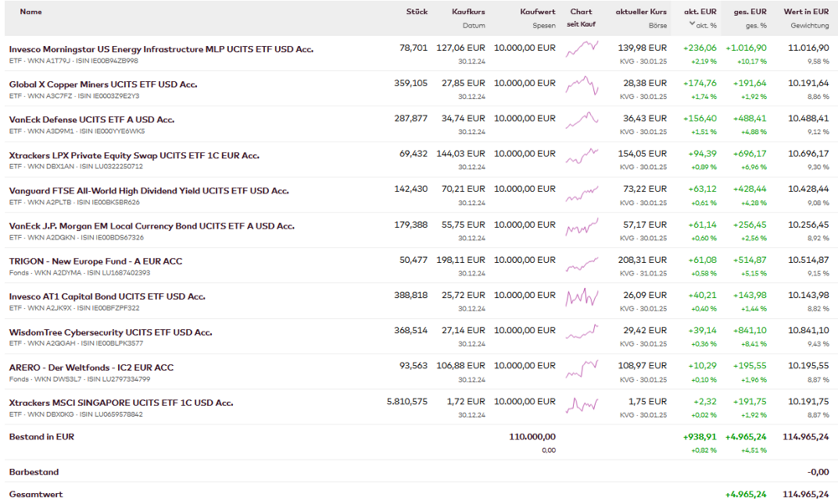Sort holdings by the "akt. EUR" column

700,12
